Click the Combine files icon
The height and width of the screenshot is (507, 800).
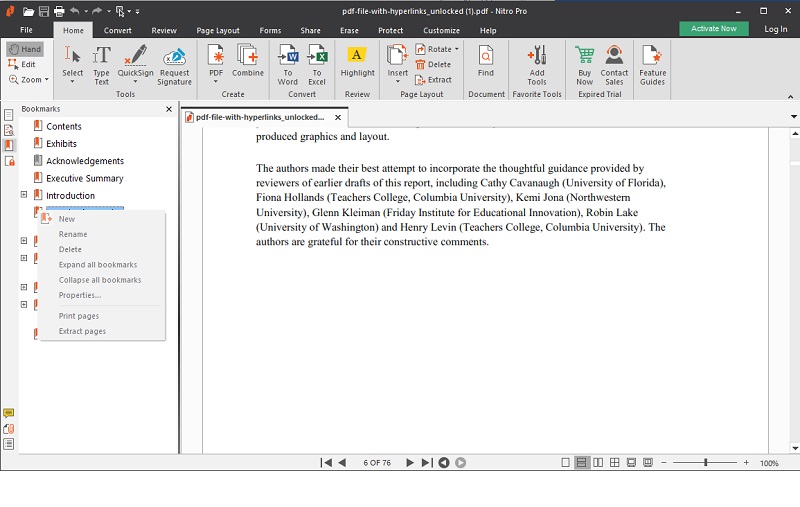click(x=248, y=55)
